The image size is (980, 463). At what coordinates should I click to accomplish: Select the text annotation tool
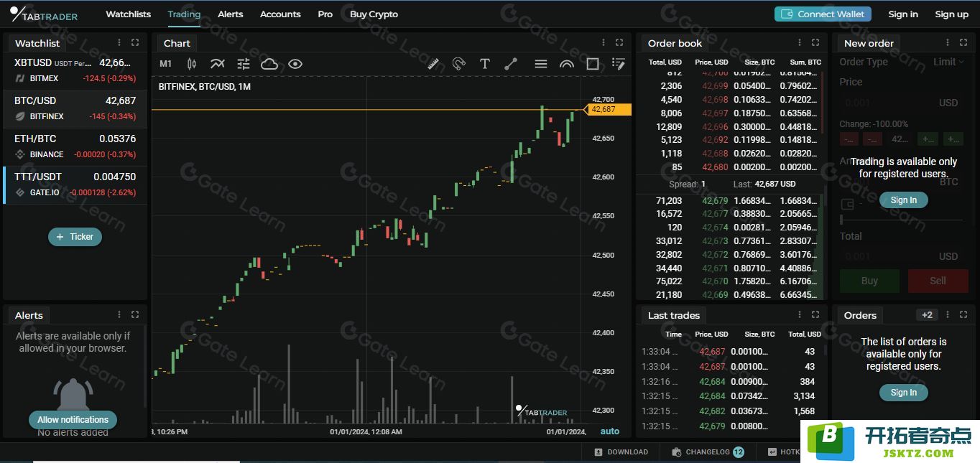(485, 64)
